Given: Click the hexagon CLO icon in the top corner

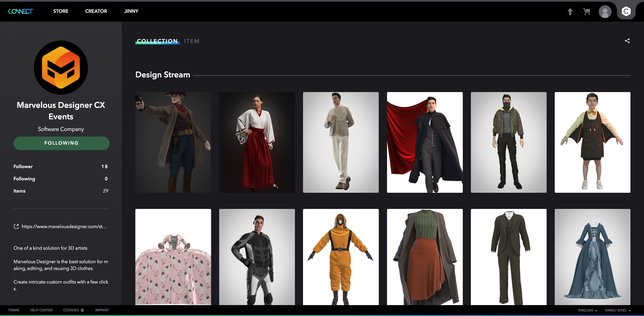Looking at the screenshot, I should tap(626, 11).
